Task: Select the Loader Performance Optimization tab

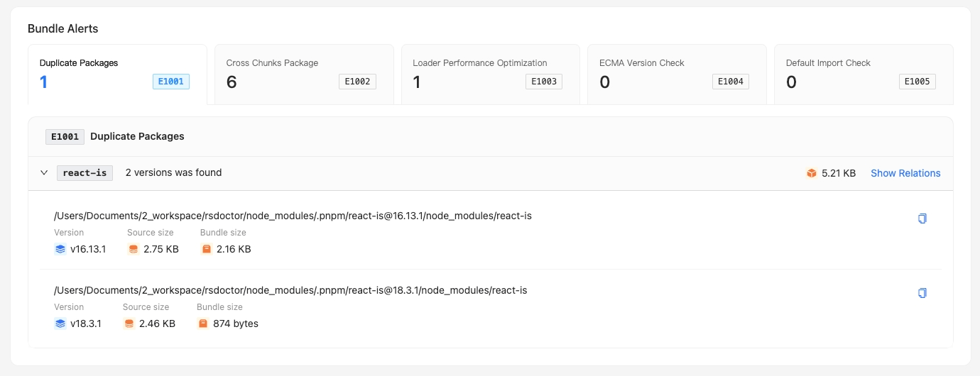Action: 491,74
